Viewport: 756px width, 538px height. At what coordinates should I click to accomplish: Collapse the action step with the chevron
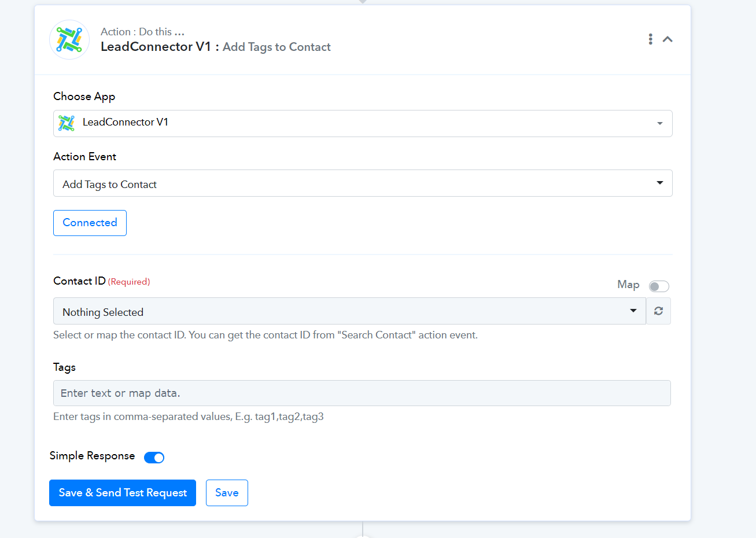(668, 39)
